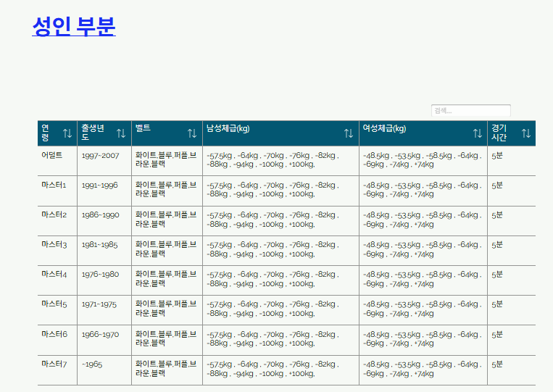This screenshot has height=392, width=553.
Task: Select the 1981-1985 birth year cell
Action: pos(100,244)
